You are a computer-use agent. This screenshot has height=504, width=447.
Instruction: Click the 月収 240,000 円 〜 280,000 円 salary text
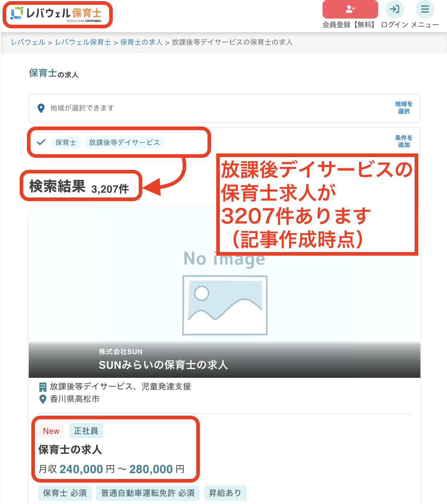coord(111,469)
